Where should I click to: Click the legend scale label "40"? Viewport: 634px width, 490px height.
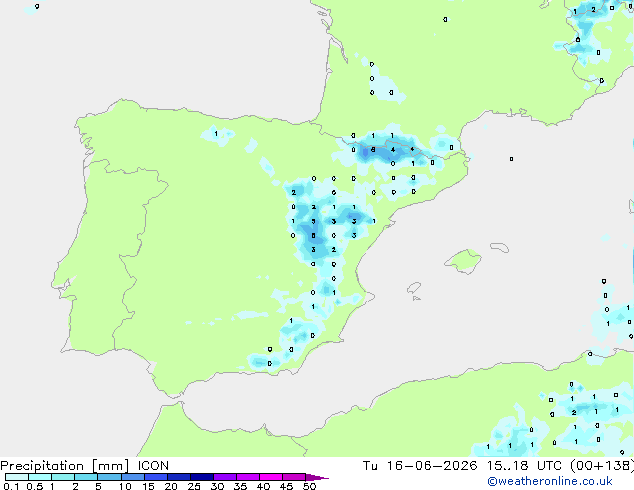click(x=264, y=486)
